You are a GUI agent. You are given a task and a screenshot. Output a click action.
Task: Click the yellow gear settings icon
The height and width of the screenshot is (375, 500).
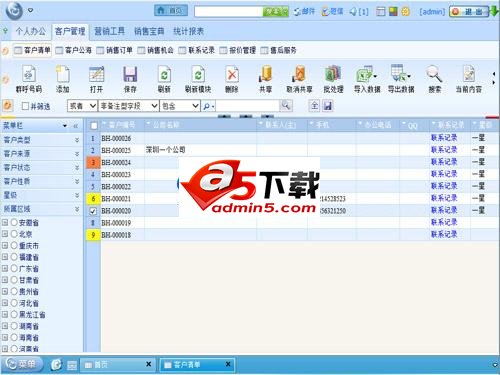click(x=405, y=12)
